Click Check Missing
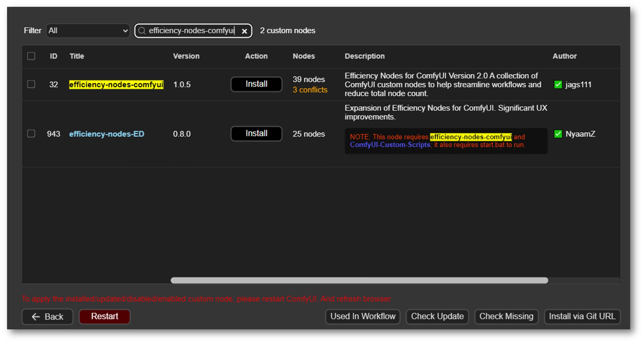Screen dimensions: 644x343 coord(506,316)
